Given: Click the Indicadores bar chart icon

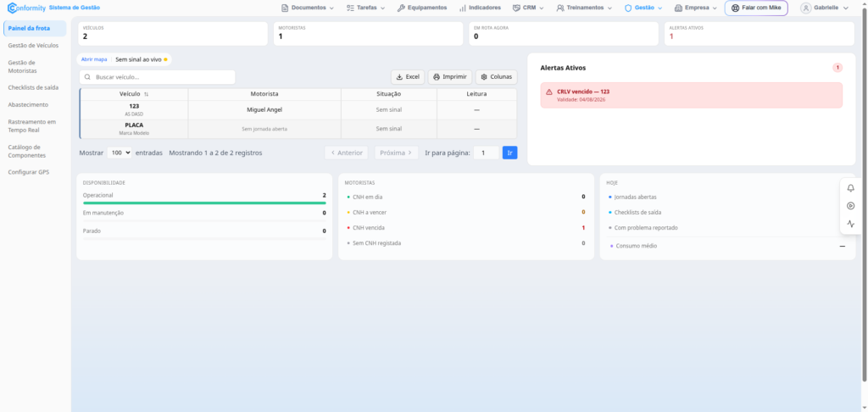Looking at the screenshot, I should coord(462,8).
